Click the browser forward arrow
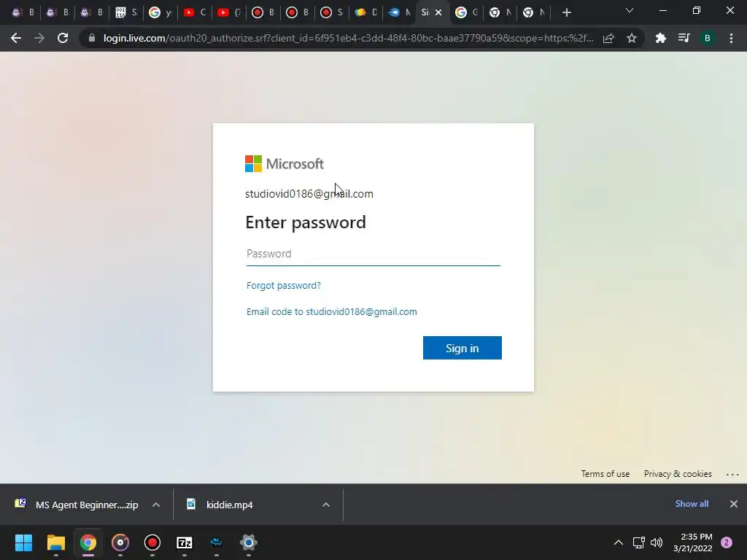 point(39,38)
